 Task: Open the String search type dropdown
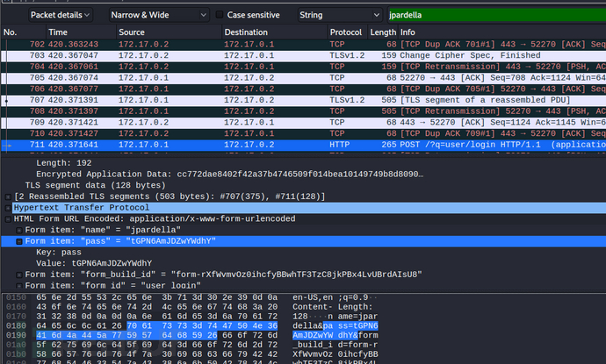(x=340, y=15)
